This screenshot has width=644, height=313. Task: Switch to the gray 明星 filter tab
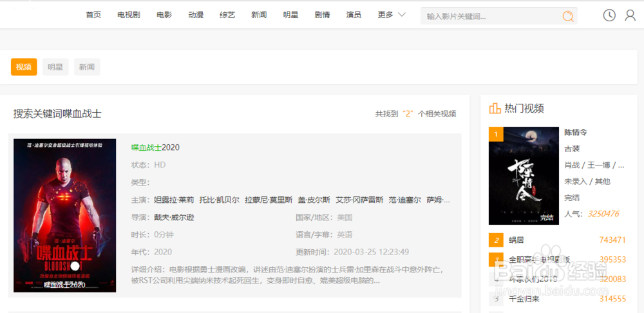click(x=55, y=67)
